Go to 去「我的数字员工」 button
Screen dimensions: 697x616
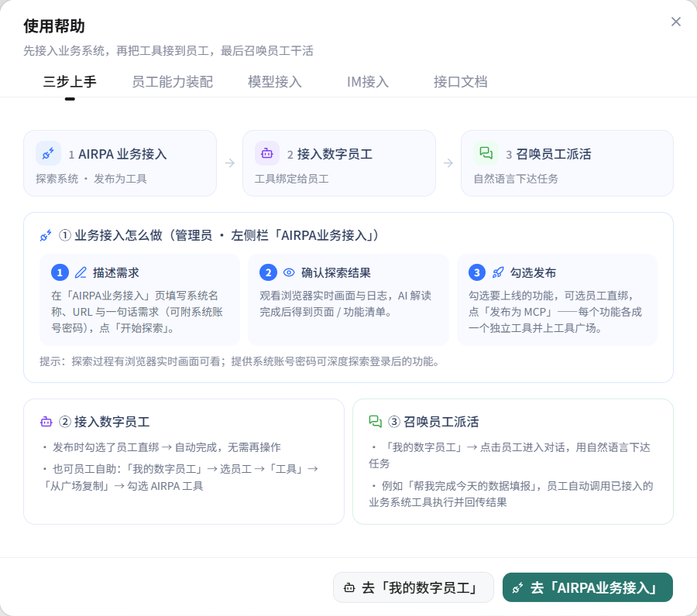(x=414, y=587)
